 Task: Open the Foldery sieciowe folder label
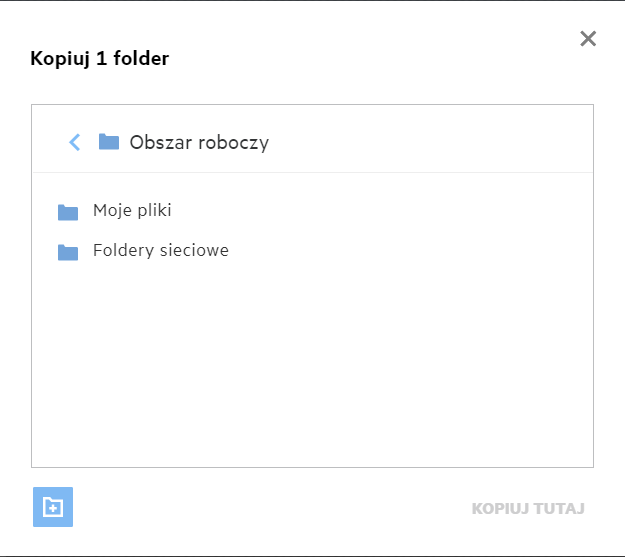tap(161, 251)
